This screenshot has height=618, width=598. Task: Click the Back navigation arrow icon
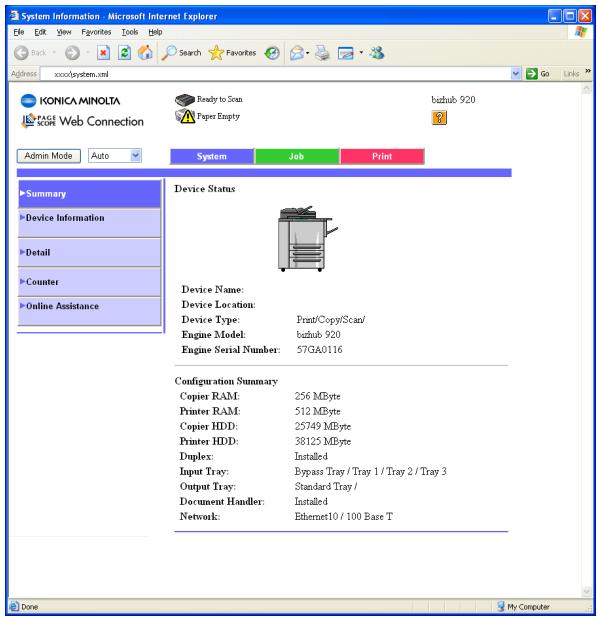(x=21, y=53)
